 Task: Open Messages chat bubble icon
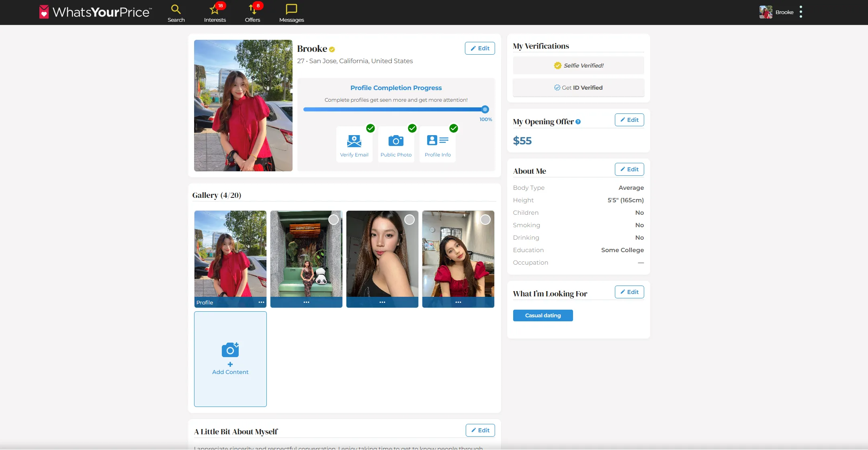291,9
